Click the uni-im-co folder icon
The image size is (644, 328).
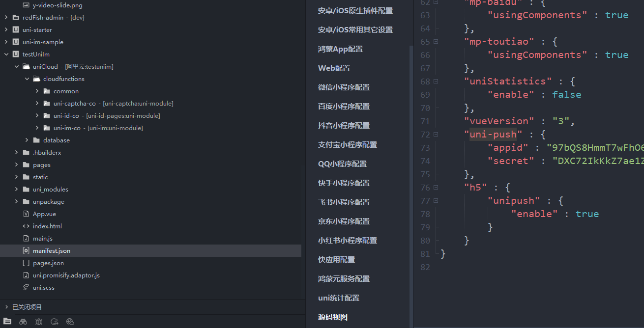coord(47,128)
